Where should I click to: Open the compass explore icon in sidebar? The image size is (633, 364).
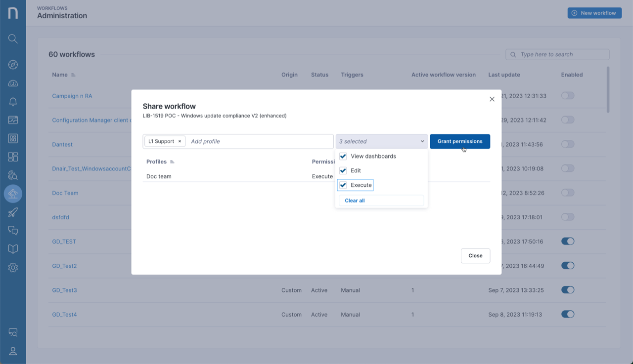[x=13, y=65]
